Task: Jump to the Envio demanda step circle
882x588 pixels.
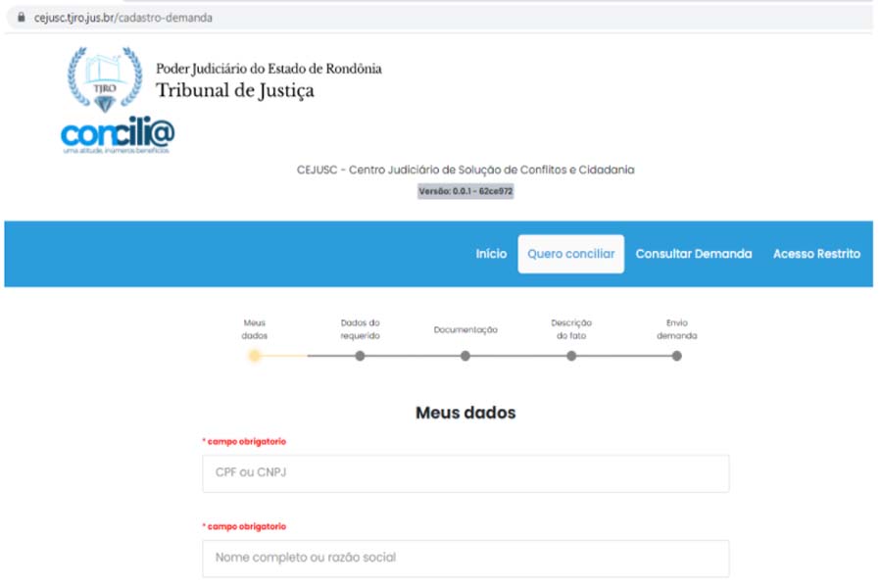Action: click(x=677, y=356)
